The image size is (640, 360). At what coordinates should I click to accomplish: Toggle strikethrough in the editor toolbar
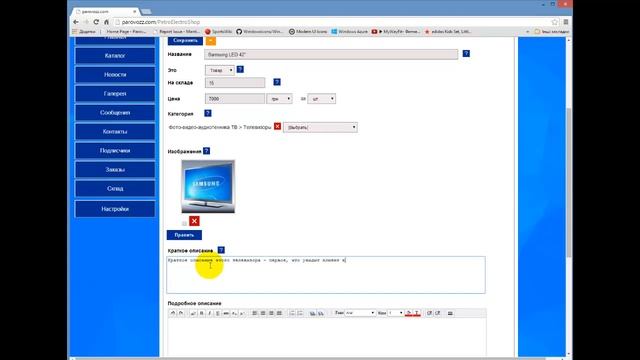[226, 313]
